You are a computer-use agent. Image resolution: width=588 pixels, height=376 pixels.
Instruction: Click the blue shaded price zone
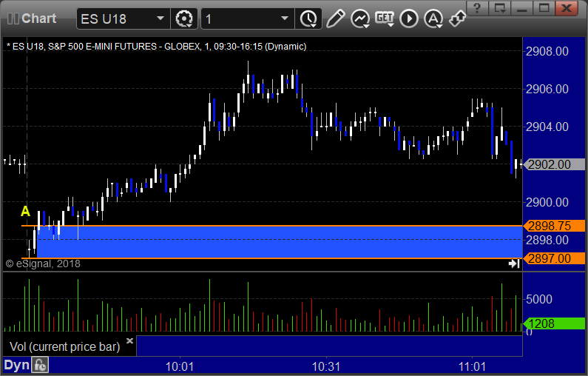[x=280, y=242]
